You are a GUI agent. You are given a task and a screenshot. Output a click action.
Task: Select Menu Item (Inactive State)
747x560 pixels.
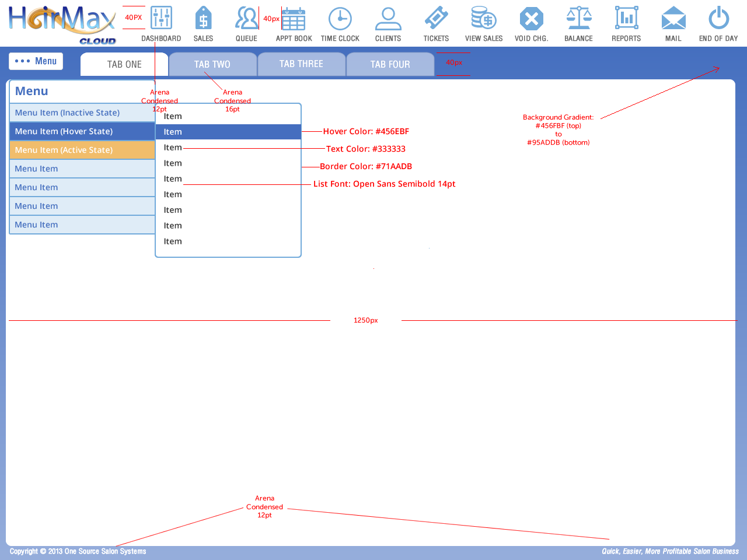82,113
